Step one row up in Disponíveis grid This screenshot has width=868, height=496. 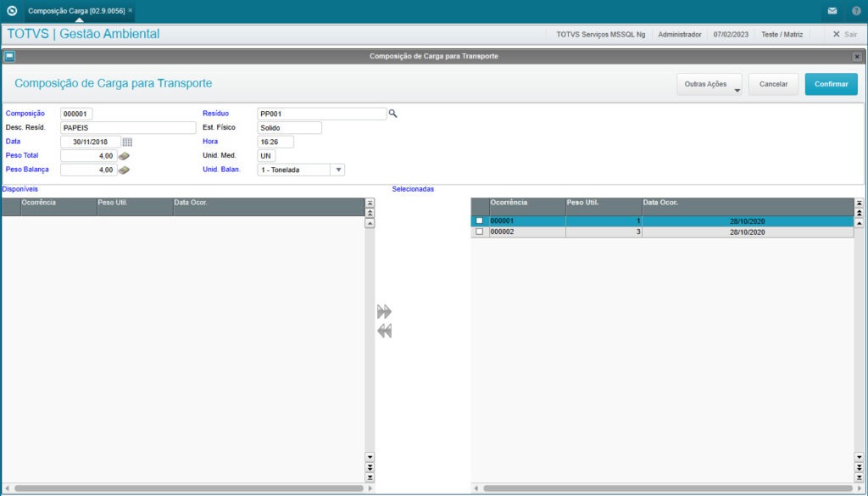[370, 223]
